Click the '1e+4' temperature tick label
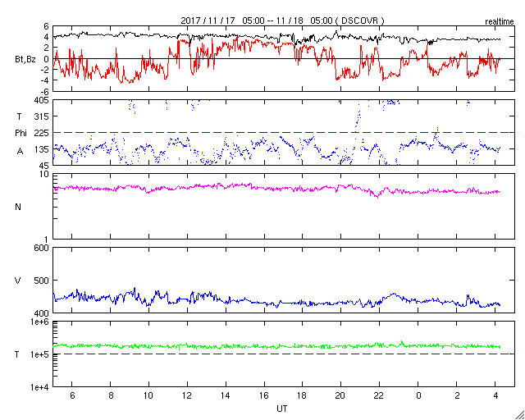The width and height of the screenshot is (525, 420). pos(40,387)
